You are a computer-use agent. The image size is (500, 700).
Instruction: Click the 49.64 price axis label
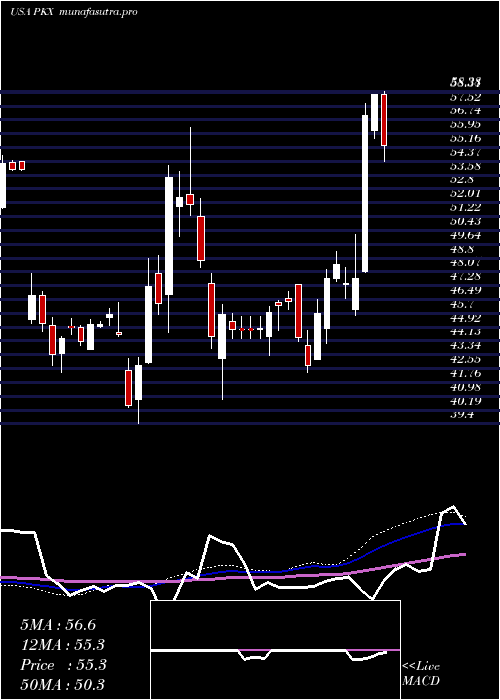point(465,235)
